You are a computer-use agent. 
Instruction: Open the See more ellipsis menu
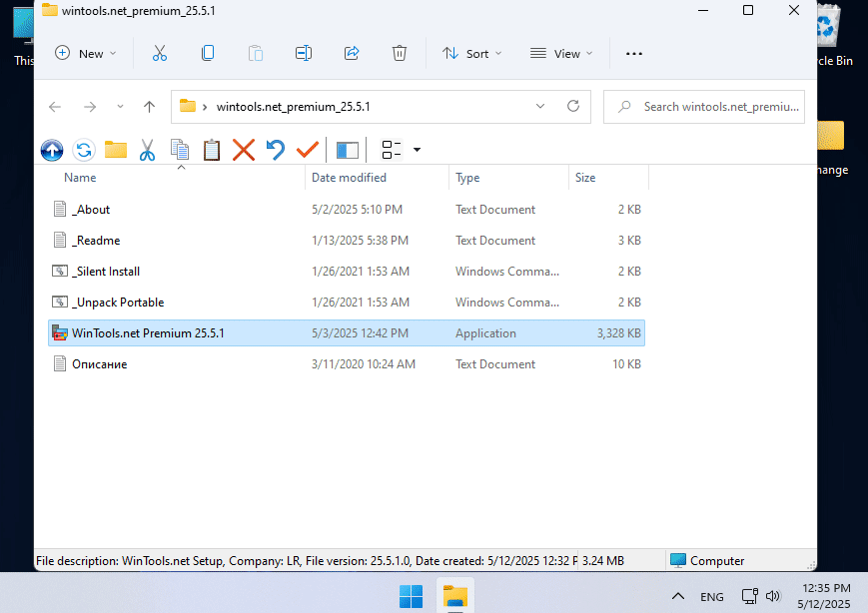(x=634, y=54)
